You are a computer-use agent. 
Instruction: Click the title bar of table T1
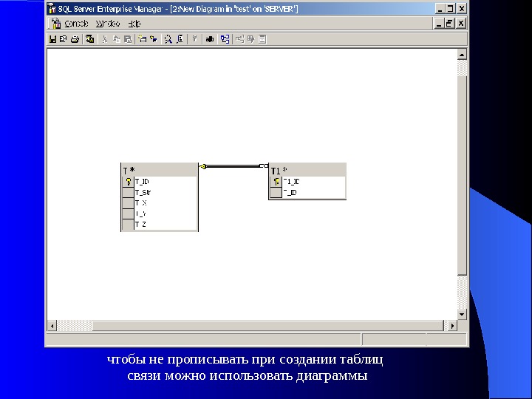(x=307, y=170)
